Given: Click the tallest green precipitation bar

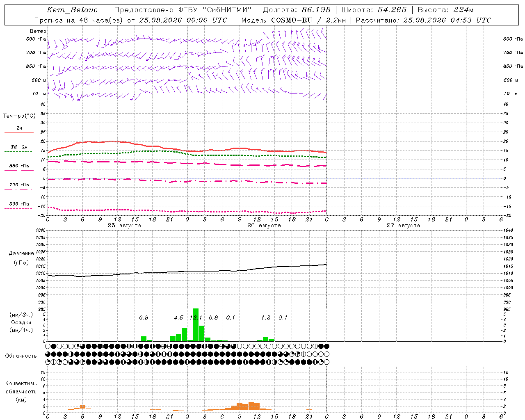Looking at the screenshot, I should coord(196,325).
